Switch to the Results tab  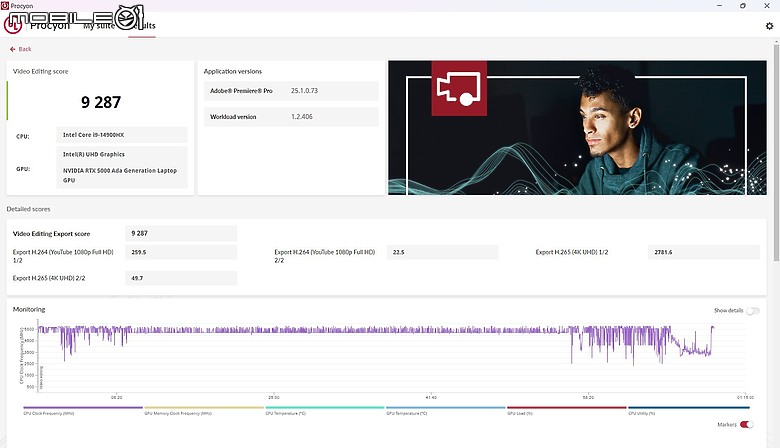[x=142, y=25]
